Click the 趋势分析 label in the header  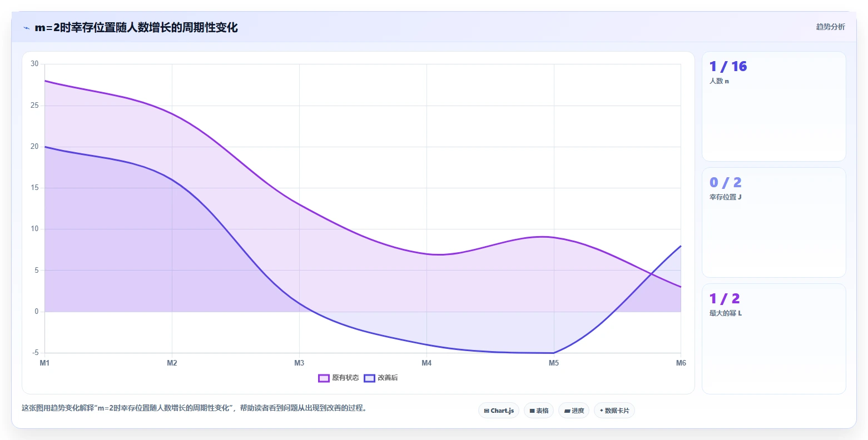click(830, 27)
